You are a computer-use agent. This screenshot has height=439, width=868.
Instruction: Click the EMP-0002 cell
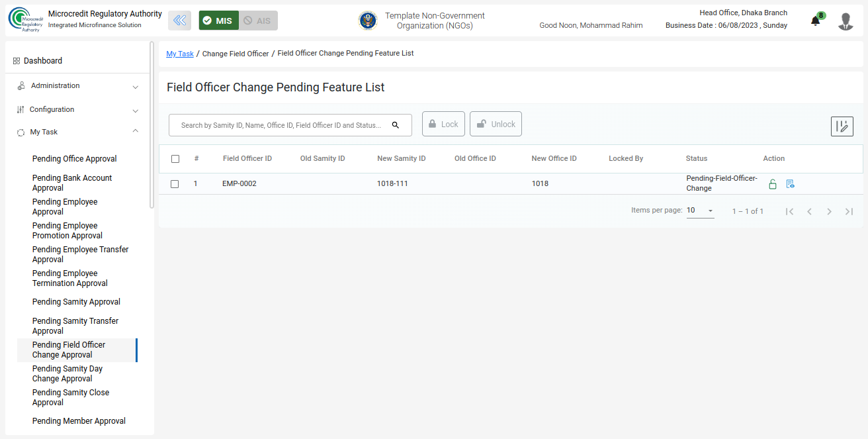(239, 184)
